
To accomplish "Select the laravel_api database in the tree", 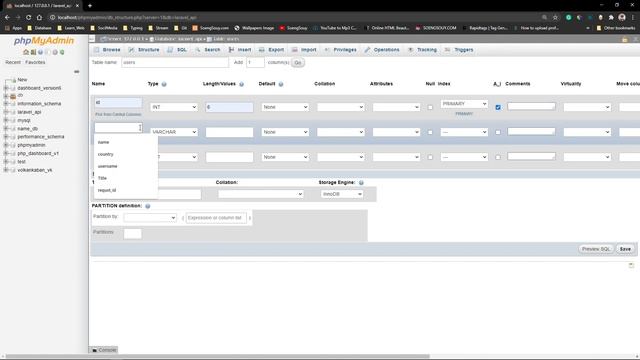I will click(29, 112).
